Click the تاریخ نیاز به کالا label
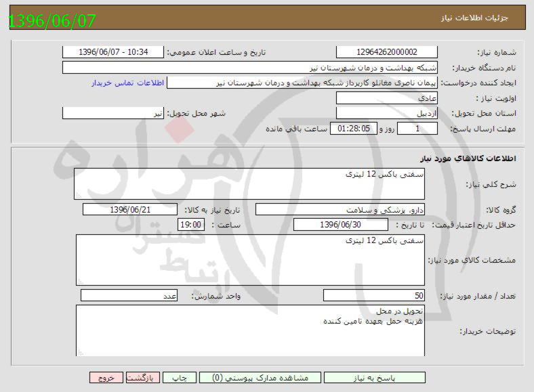Viewport: 534px width, 392px height. [x=212, y=211]
